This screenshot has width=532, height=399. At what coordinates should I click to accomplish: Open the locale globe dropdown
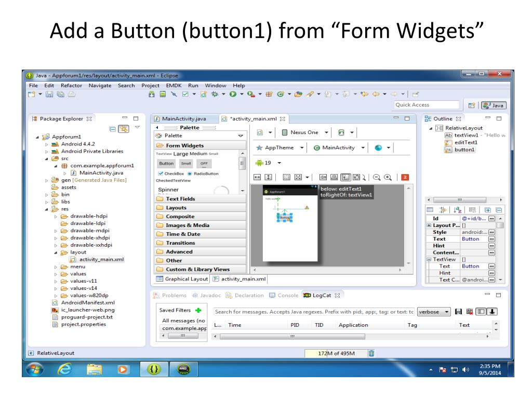383,148
